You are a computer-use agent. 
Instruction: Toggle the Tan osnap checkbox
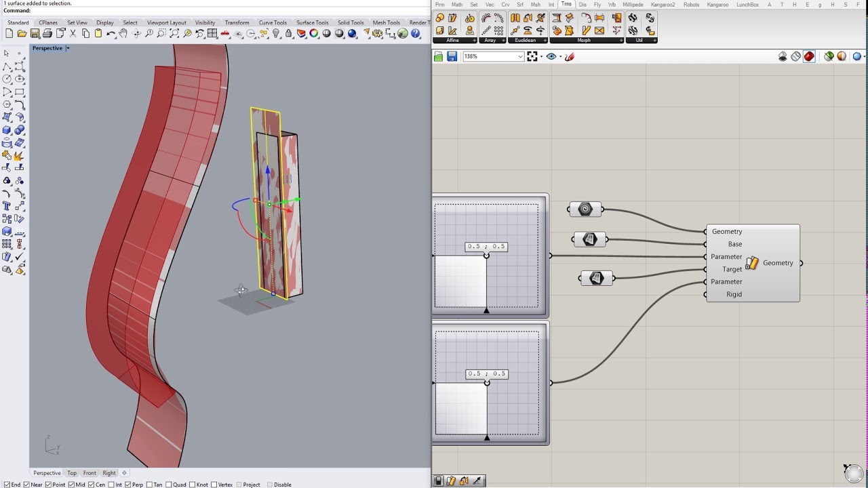click(149, 485)
